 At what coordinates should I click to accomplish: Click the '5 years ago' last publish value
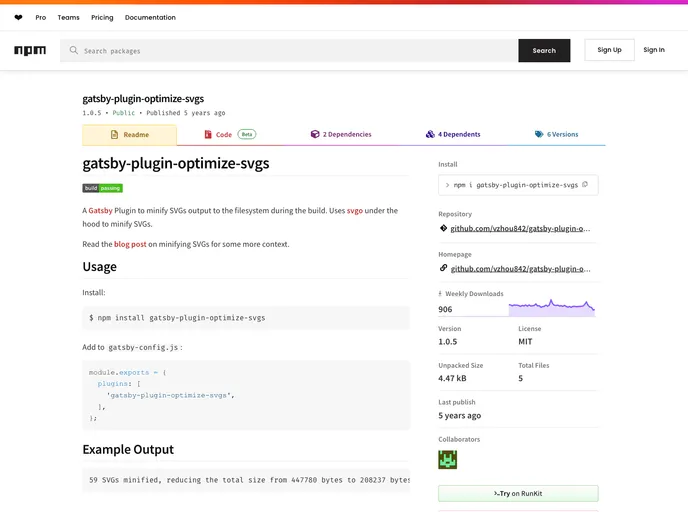pos(459,415)
